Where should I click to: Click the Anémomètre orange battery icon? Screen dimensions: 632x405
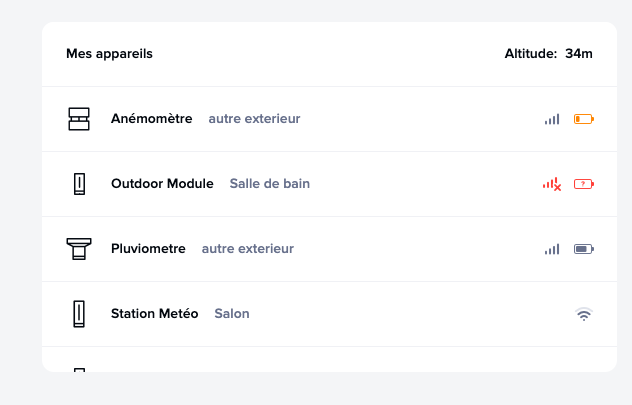pyautogui.click(x=583, y=119)
